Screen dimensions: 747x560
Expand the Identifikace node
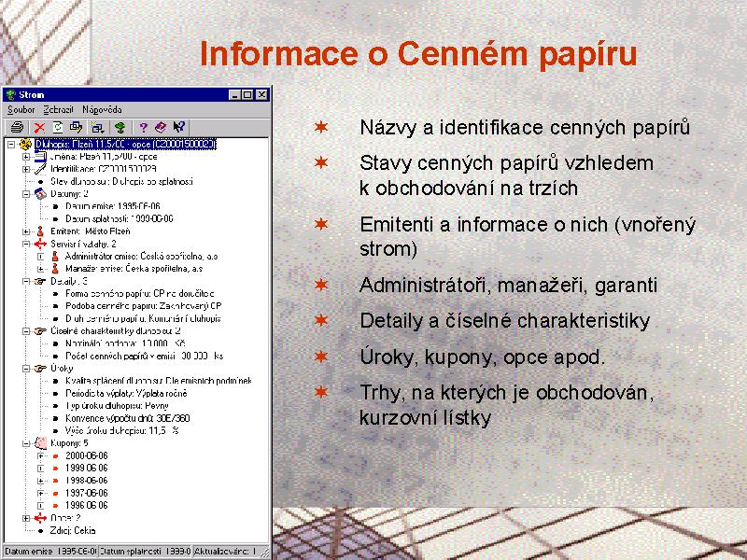(x=26, y=169)
